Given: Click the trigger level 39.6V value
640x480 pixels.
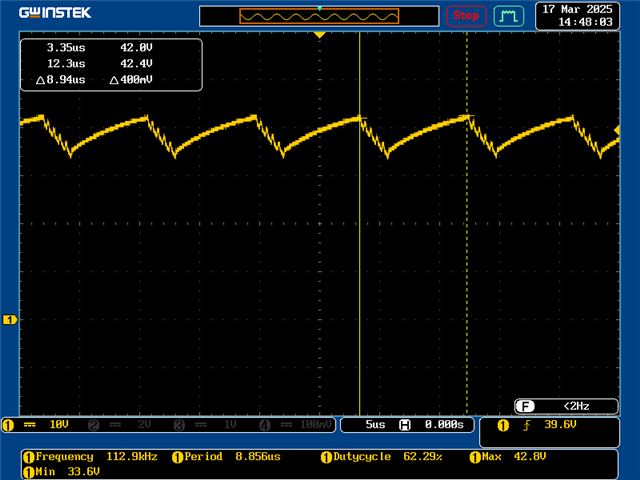Looking at the screenshot, I should point(560,425).
